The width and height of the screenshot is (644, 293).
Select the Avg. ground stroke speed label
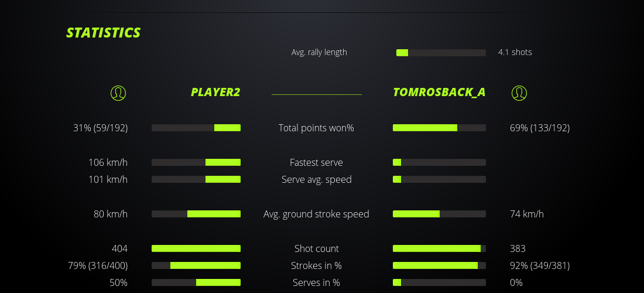click(x=316, y=214)
